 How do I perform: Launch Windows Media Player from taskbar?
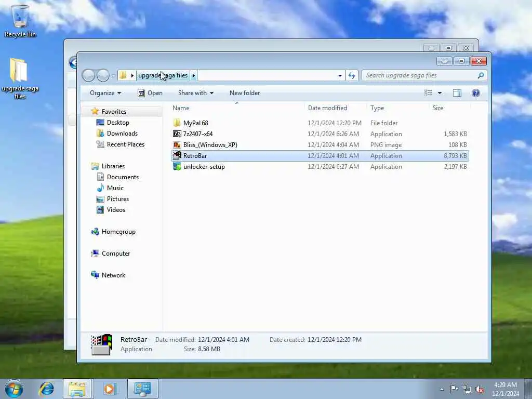tap(109, 389)
